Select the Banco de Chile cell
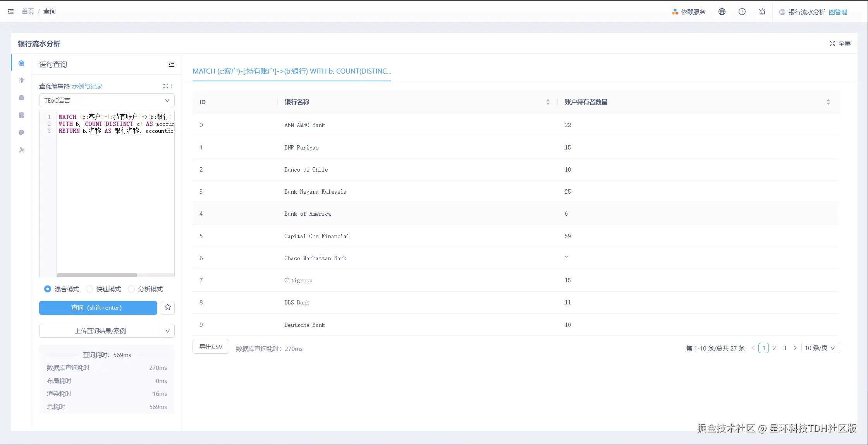The image size is (868, 445). (306, 170)
